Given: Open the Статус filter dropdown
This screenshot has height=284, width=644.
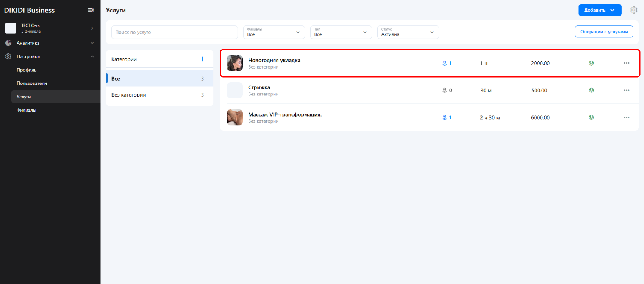Looking at the screenshot, I should [x=408, y=32].
